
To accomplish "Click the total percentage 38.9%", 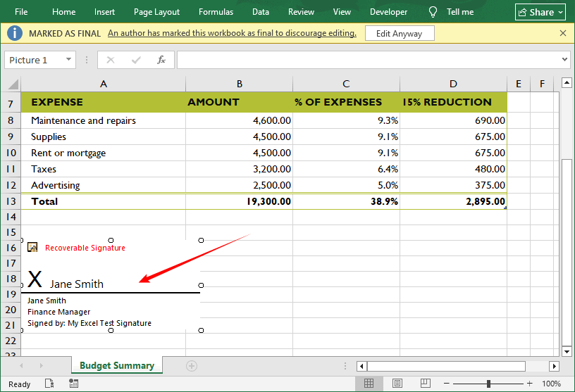I will coord(346,201).
